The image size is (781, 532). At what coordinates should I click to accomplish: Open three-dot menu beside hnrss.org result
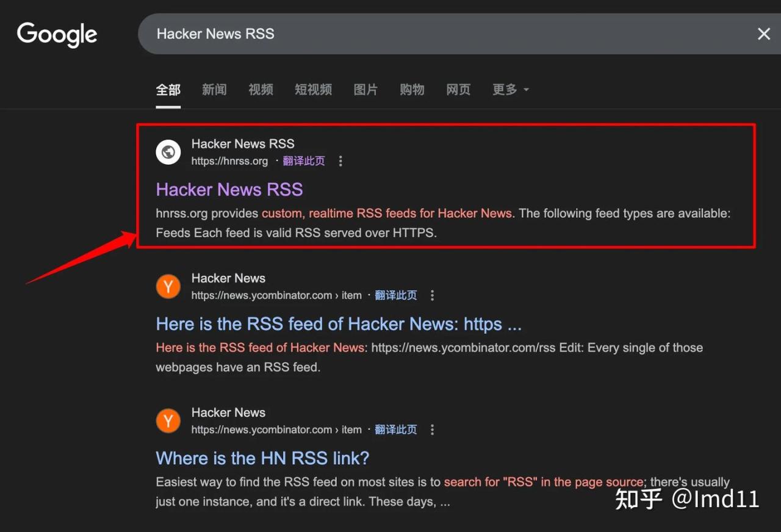pos(340,161)
